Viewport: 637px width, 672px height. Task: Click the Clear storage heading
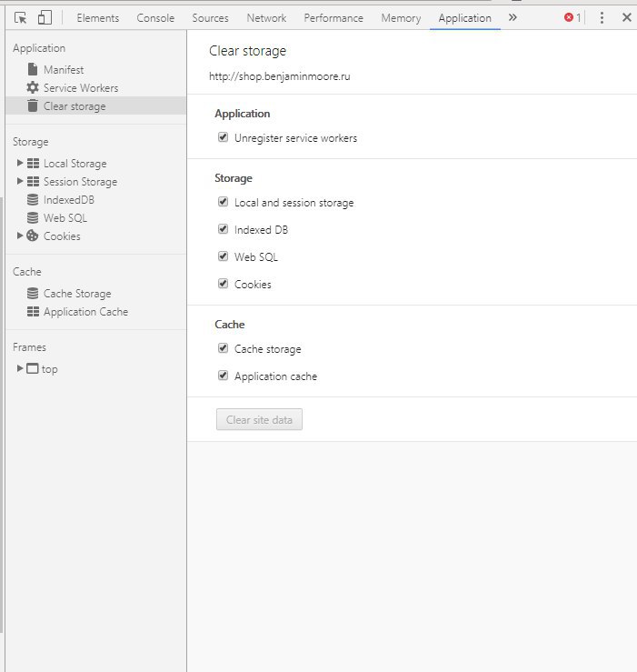pyautogui.click(x=247, y=51)
